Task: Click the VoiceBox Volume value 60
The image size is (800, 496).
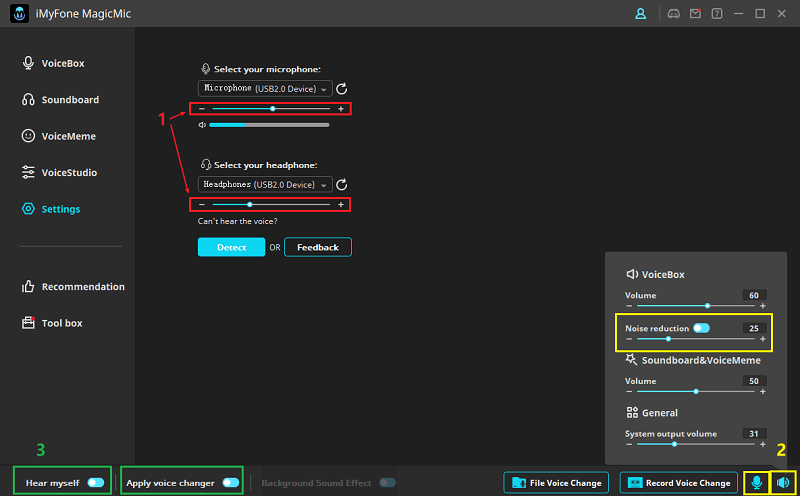Action: (754, 295)
